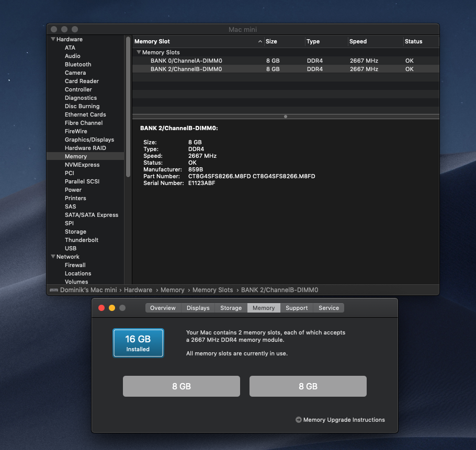Select ATA in the Hardware sidebar
Viewport: 476px width, 450px height.
(x=70, y=48)
